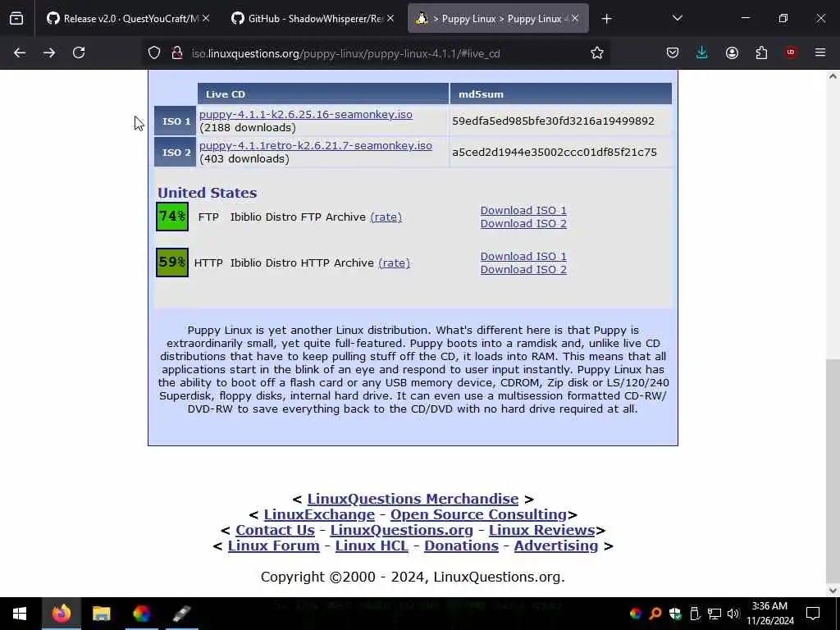The image size is (840, 630).
Task: Bookmark this page with the star
Action: [597, 52]
